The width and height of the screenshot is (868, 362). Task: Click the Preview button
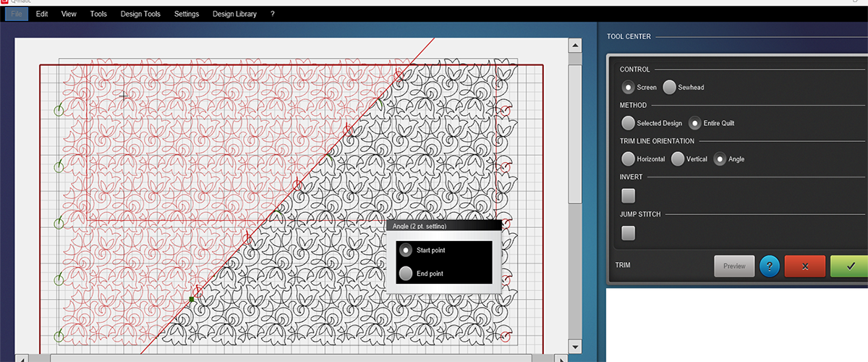point(734,266)
